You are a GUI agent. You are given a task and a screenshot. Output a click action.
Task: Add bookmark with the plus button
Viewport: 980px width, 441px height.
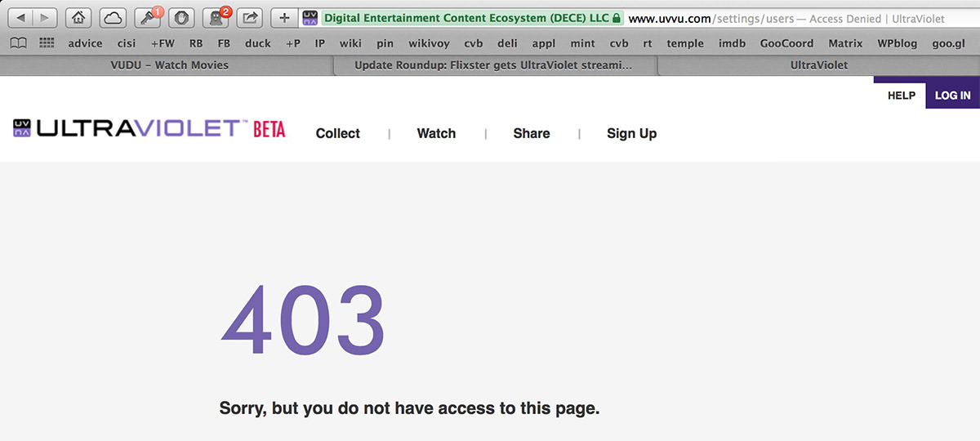284,17
